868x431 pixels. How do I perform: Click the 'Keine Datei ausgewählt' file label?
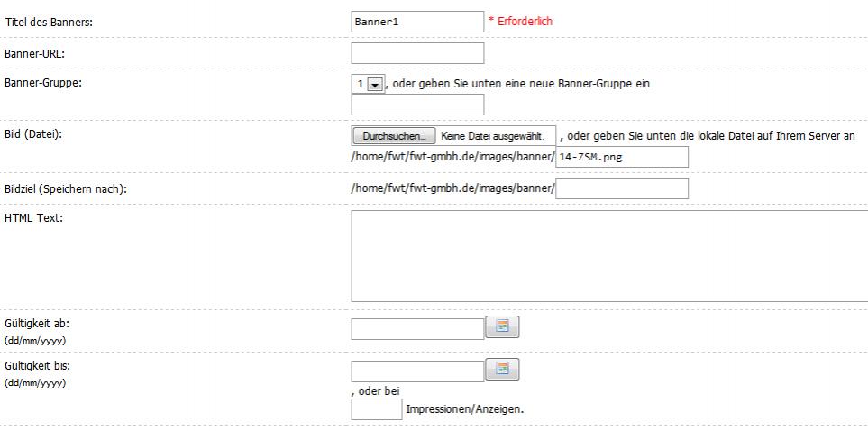[x=492, y=136]
